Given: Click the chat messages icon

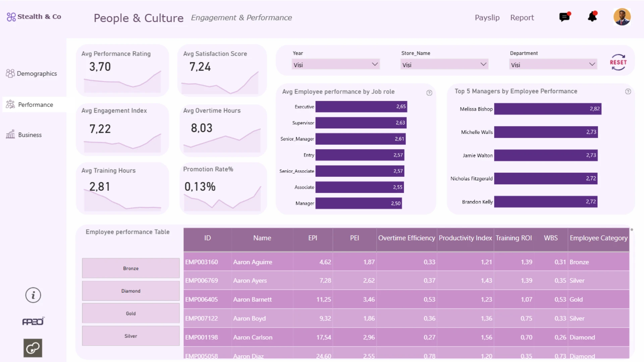Looking at the screenshot, I should click(565, 17).
